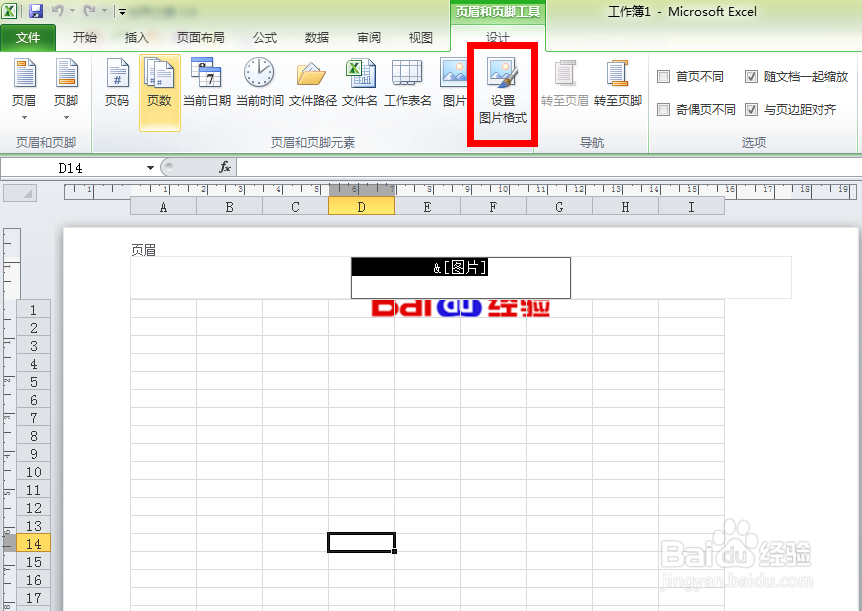Select row 14 header

point(34,544)
